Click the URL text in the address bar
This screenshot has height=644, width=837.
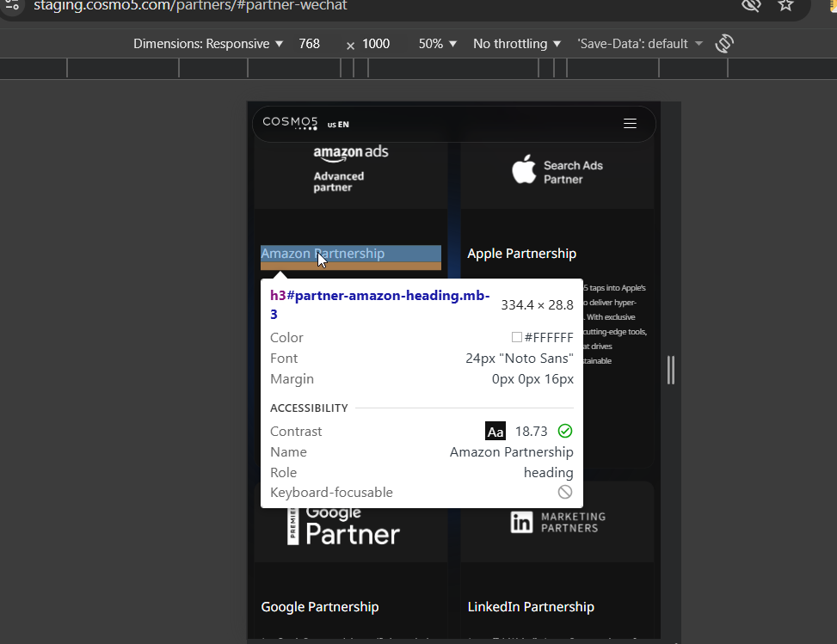[190, 6]
